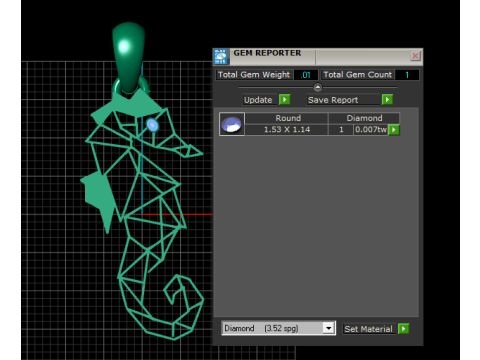Select the blue gem on the seahorse
480x360 pixels.
153,125
